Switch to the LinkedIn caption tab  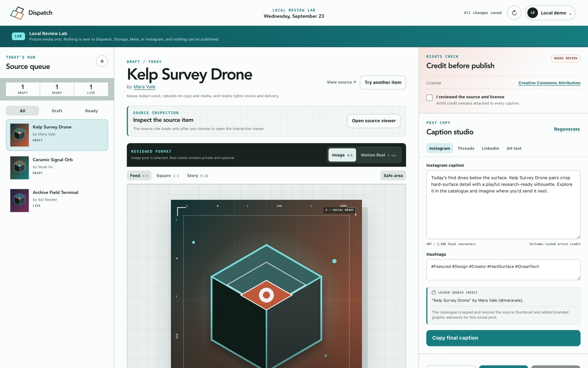coord(490,148)
